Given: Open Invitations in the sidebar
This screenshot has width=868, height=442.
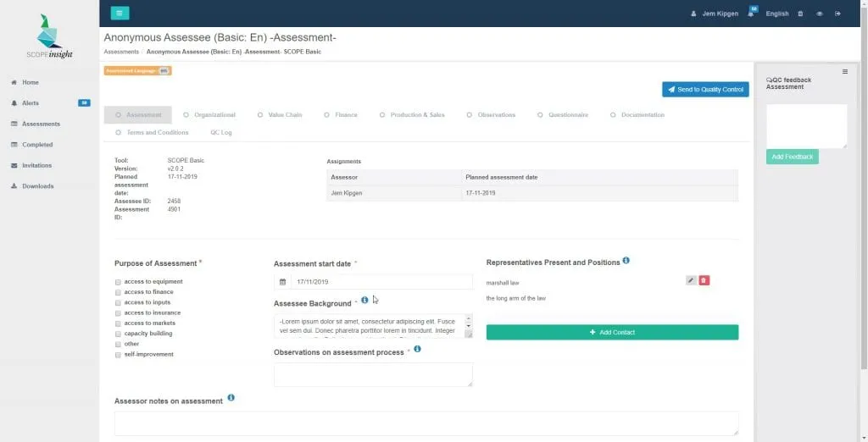Looking at the screenshot, I should click(x=36, y=165).
